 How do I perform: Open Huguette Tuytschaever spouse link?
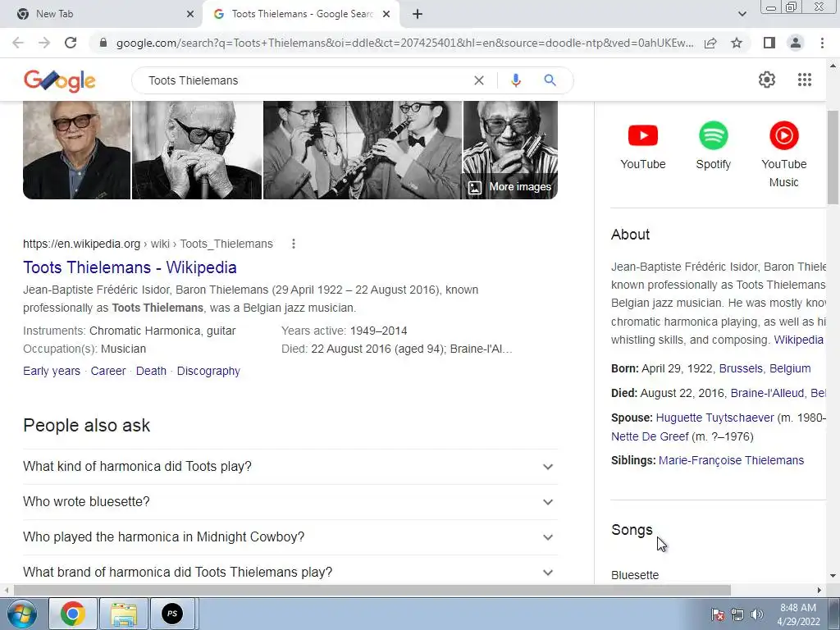pyautogui.click(x=714, y=418)
